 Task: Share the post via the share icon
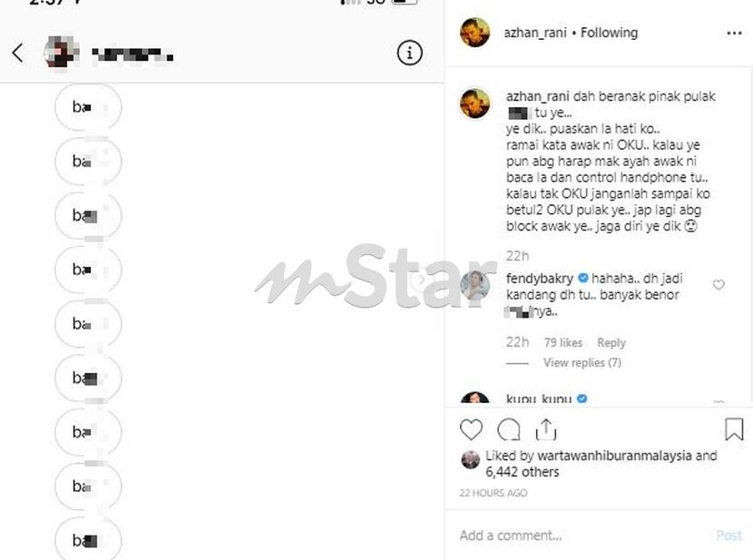coord(546,429)
